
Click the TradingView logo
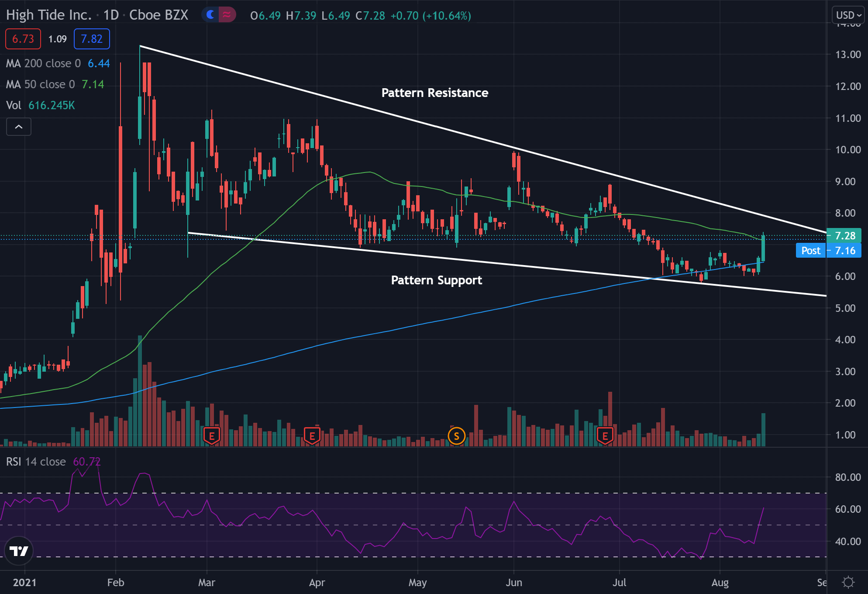[x=19, y=551]
